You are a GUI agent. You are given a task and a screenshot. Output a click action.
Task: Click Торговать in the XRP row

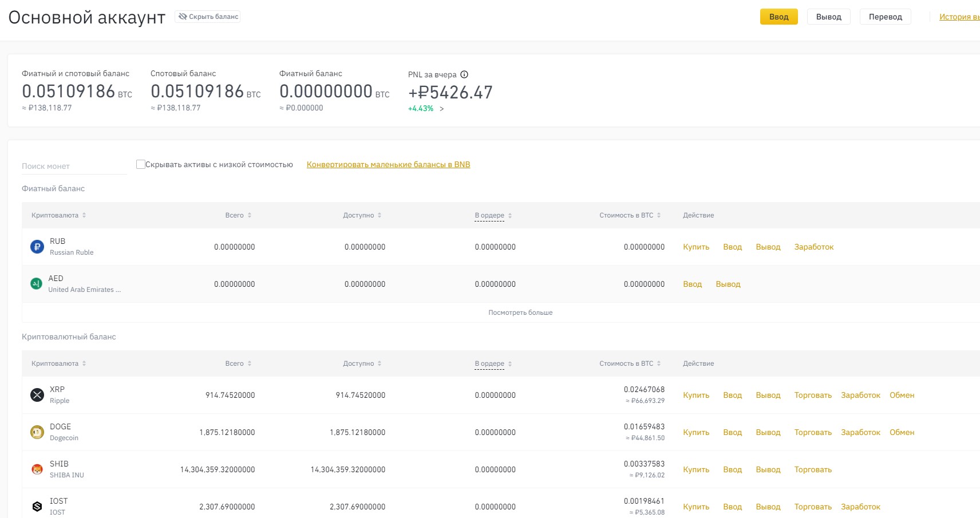(x=813, y=395)
